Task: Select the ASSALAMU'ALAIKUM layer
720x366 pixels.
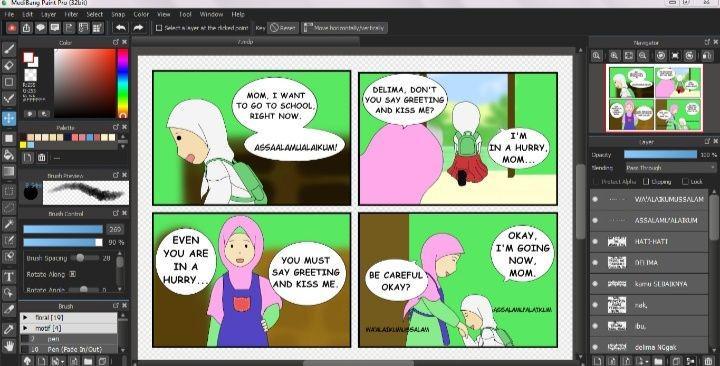Action: (x=649, y=220)
